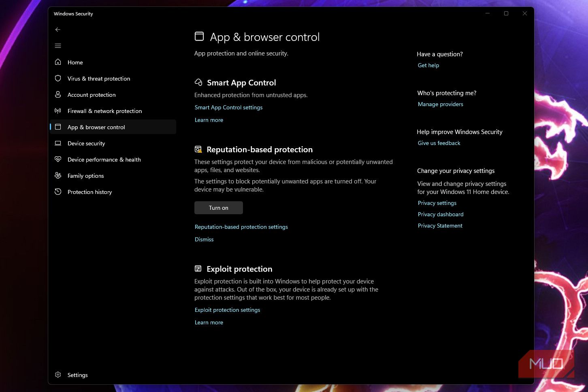This screenshot has width=588, height=392.
Task: Click the Smart App Control cloud icon
Action: pyautogui.click(x=198, y=82)
